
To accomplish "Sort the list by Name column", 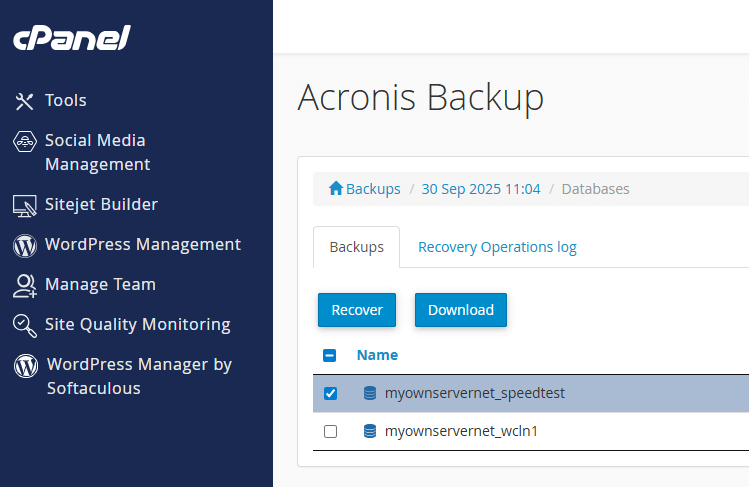I will click(377, 355).
